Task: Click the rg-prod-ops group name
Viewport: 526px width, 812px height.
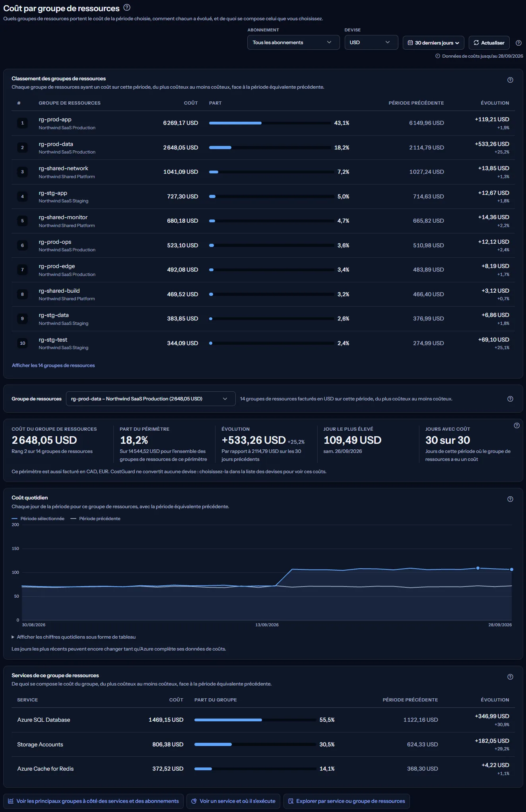Action: click(x=55, y=242)
